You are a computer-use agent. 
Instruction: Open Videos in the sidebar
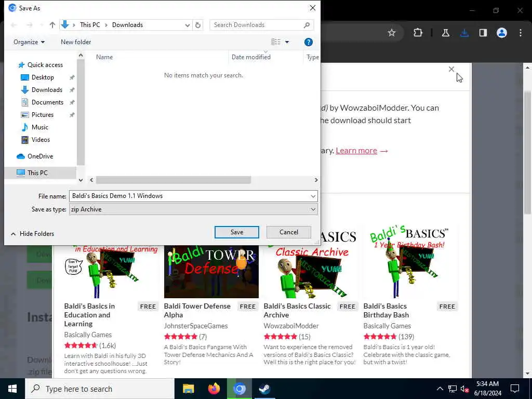pos(41,140)
